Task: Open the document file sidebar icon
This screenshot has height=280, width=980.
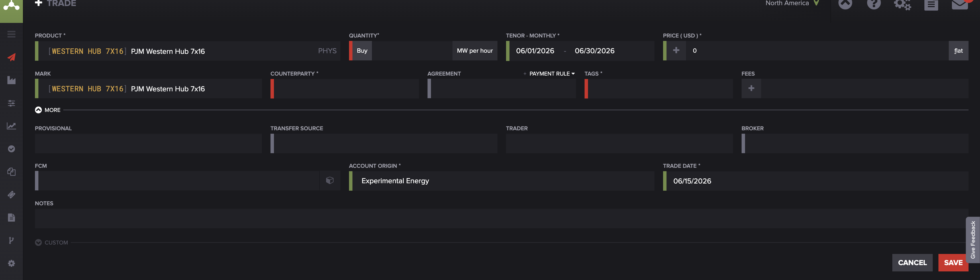Action: pos(11,217)
